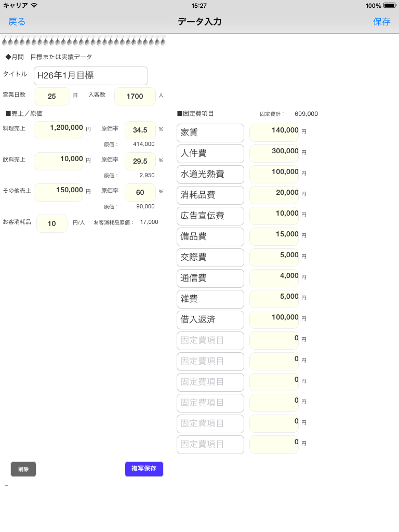Tap the 戻る back button
Image resolution: width=399 pixels, height=532 pixels.
[x=17, y=22]
